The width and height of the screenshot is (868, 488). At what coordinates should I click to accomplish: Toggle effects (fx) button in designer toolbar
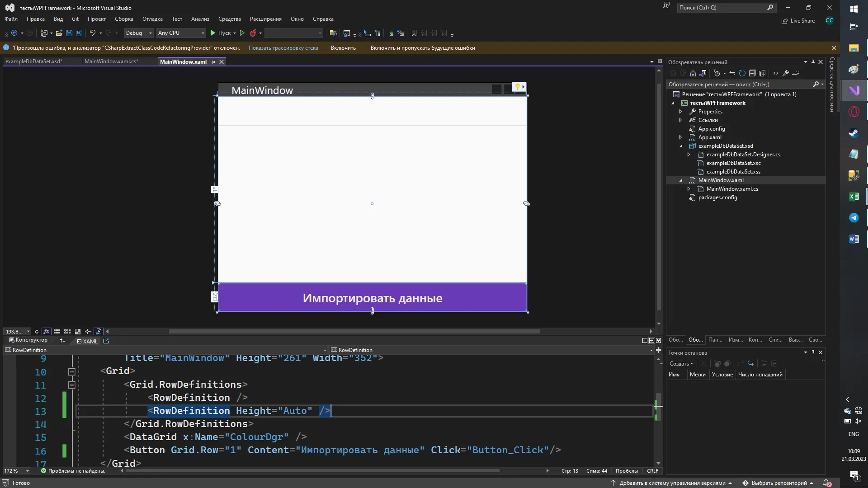point(46,332)
